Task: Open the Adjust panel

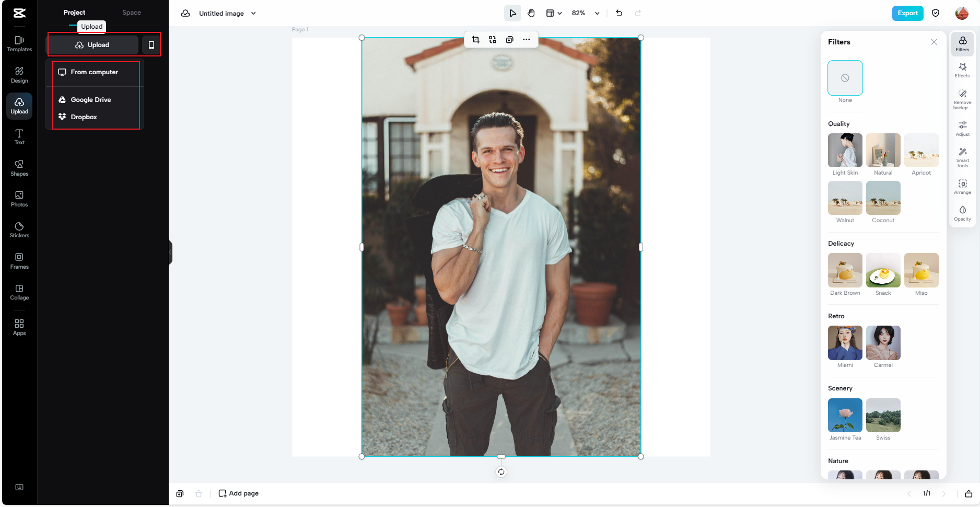Action: coord(962,128)
